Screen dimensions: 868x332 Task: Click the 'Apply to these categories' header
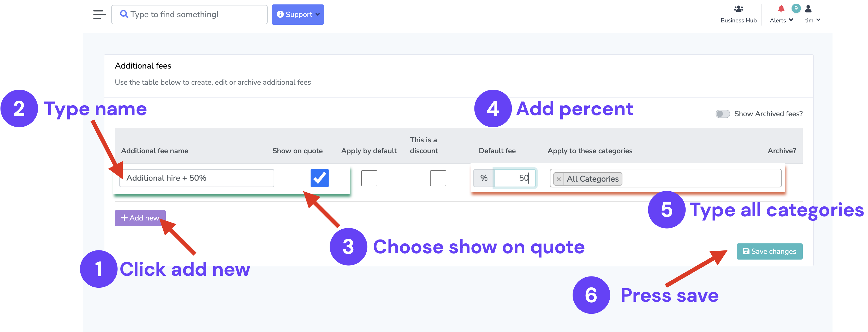click(590, 151)
